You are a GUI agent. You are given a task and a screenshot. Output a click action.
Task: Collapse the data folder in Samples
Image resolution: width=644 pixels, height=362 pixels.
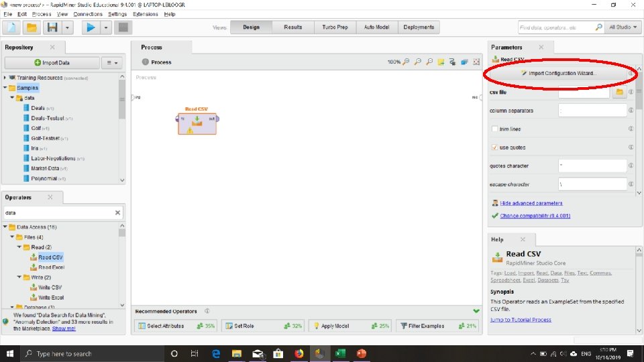tap(12, 98)
